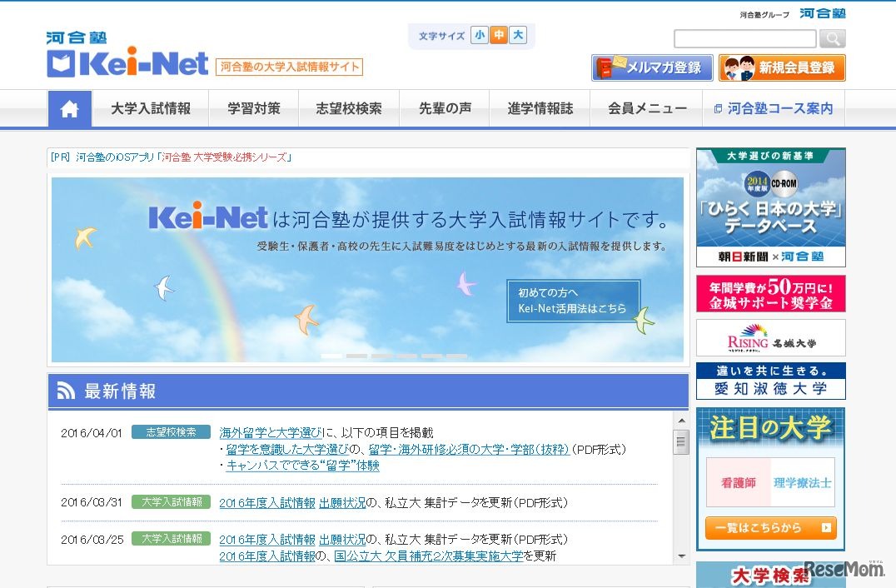Set text size to 中
896x588 pixels.
click(499, 36)
